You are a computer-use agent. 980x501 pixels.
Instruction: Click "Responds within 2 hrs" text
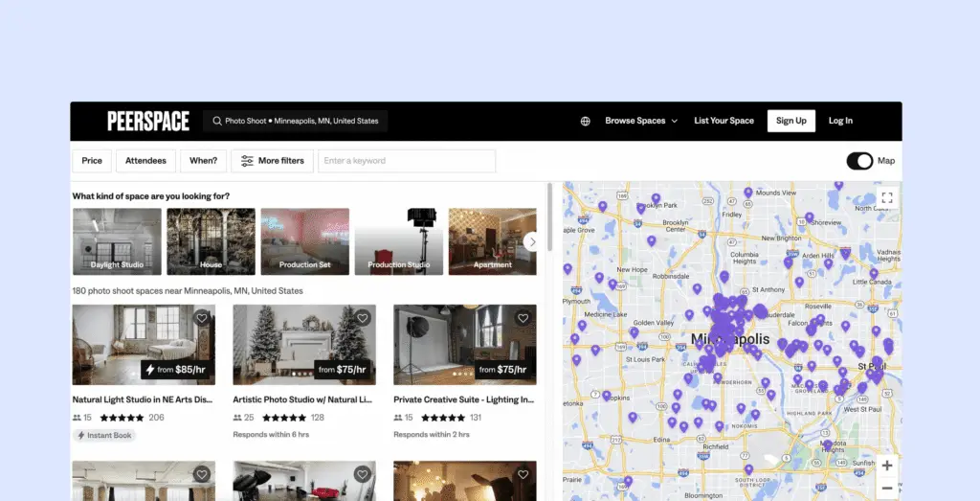[x=432, y=434]
